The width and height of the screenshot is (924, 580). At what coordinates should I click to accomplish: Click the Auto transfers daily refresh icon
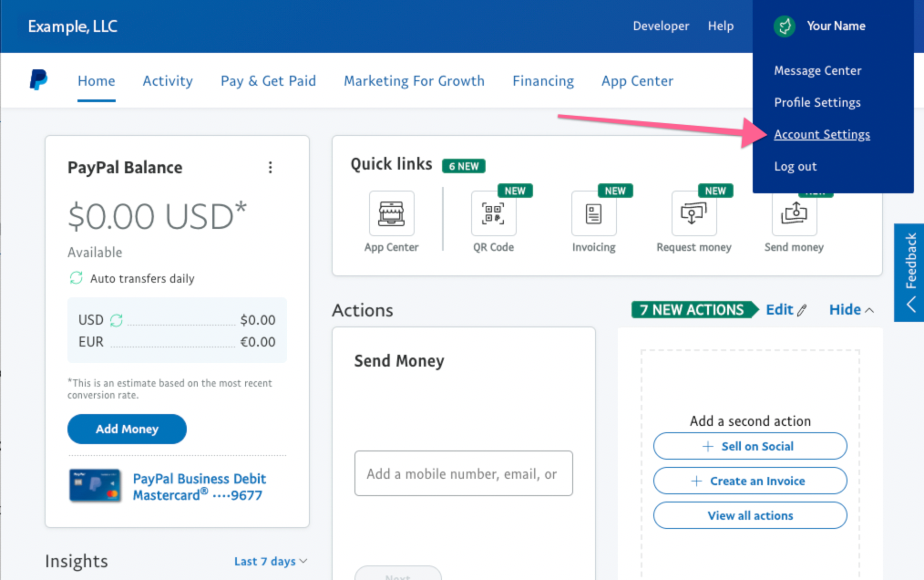pyautogui.click(x=76, y=278)
